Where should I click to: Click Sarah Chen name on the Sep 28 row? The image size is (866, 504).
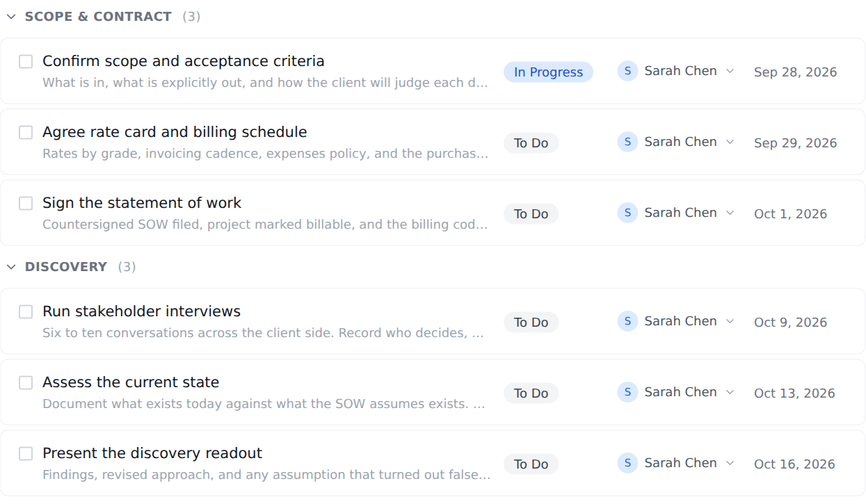coord(680,71)
